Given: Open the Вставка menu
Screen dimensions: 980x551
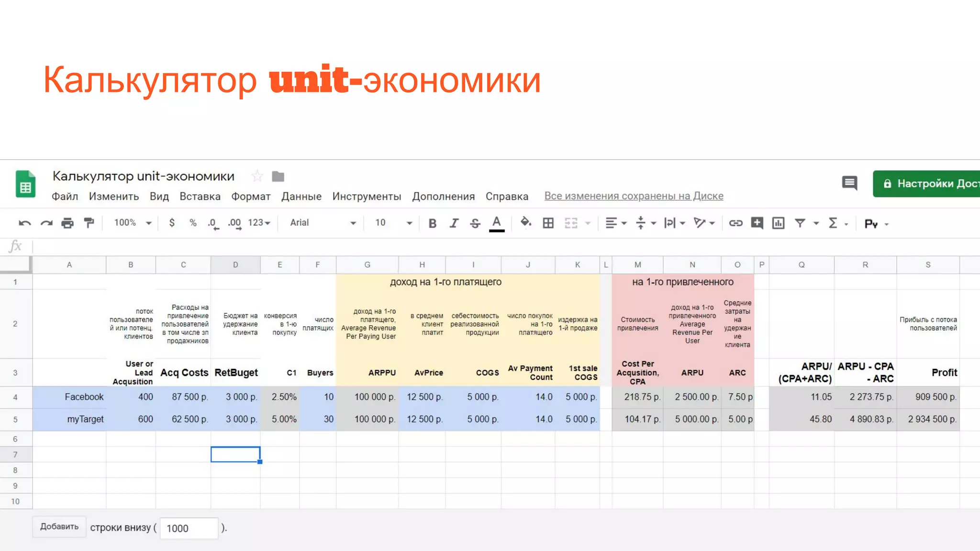Looking at the screenshot, I should point(200,197).
